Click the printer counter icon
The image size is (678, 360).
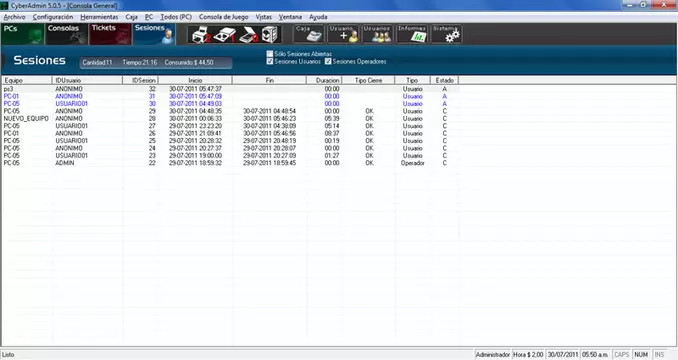point(200,35)
